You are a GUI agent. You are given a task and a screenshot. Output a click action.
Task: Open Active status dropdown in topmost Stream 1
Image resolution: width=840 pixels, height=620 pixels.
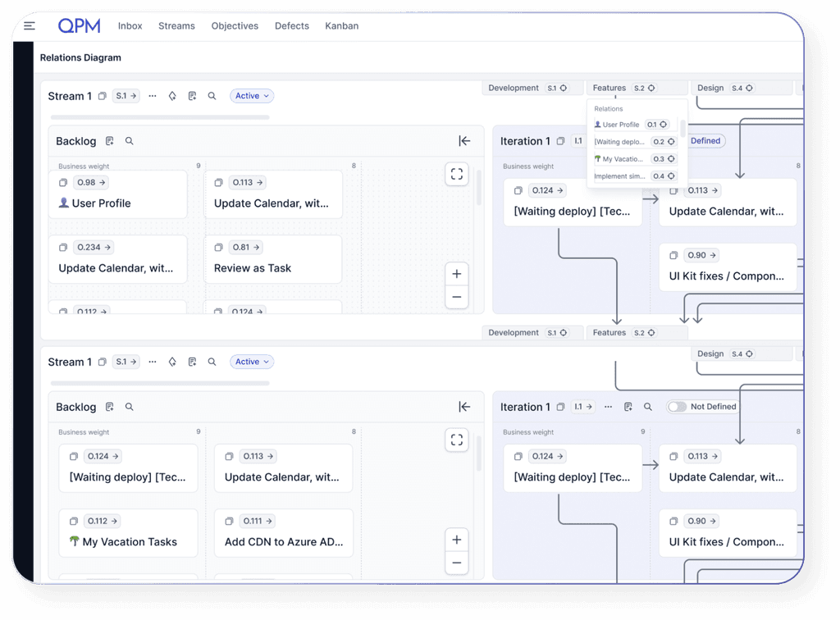tap(252, 96)
